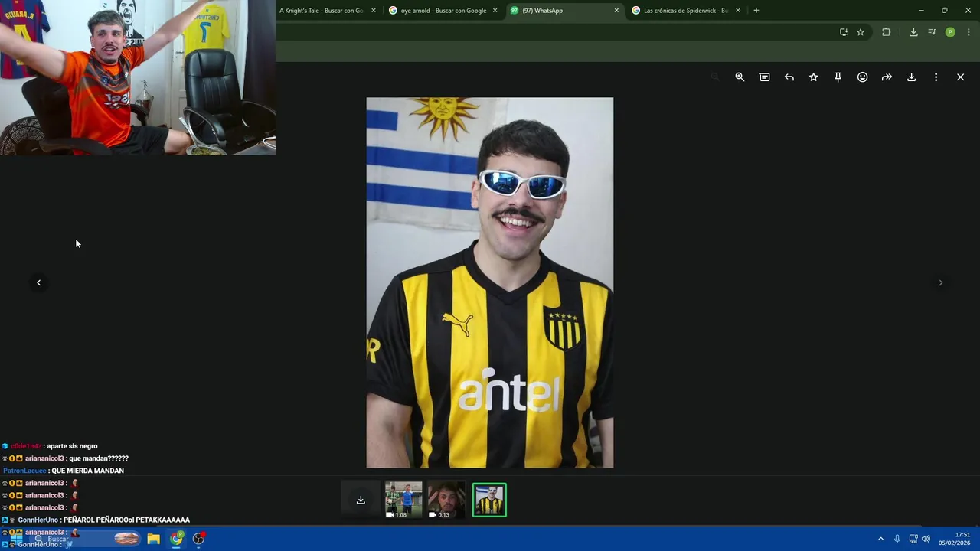Open the 1:08 video thumbnail
980x551 pixels.
pyautogui.click(x=403, y=500)
